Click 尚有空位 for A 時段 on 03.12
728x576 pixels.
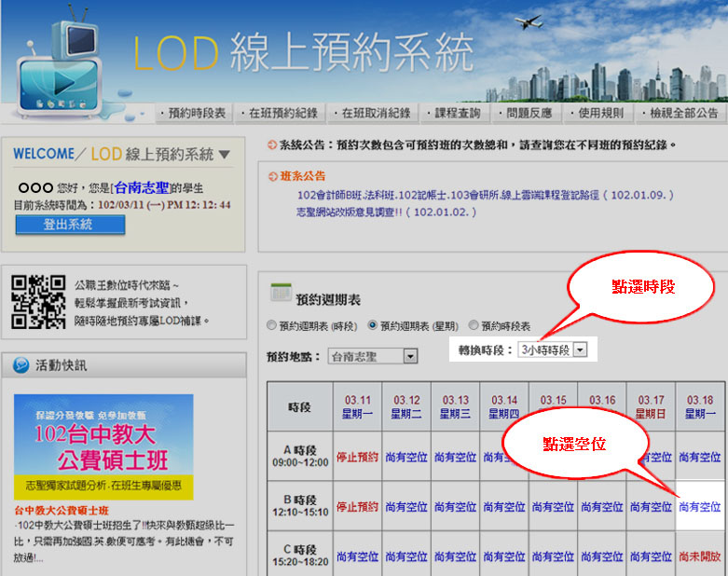tap(406, 458)
